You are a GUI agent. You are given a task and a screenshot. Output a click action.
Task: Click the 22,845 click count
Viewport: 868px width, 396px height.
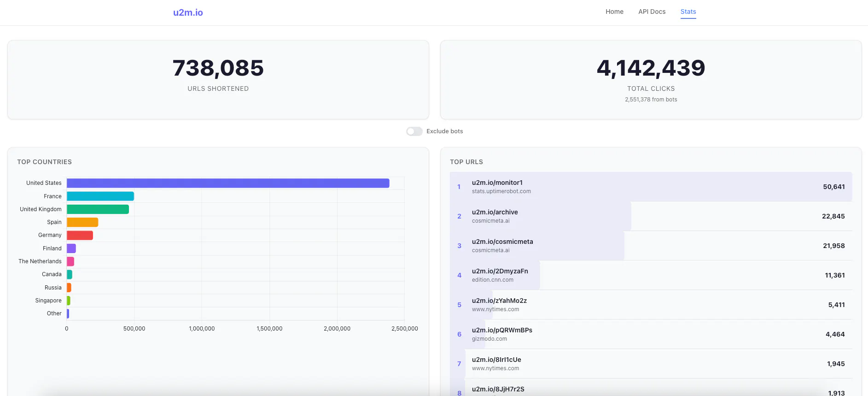click(833, 216)
